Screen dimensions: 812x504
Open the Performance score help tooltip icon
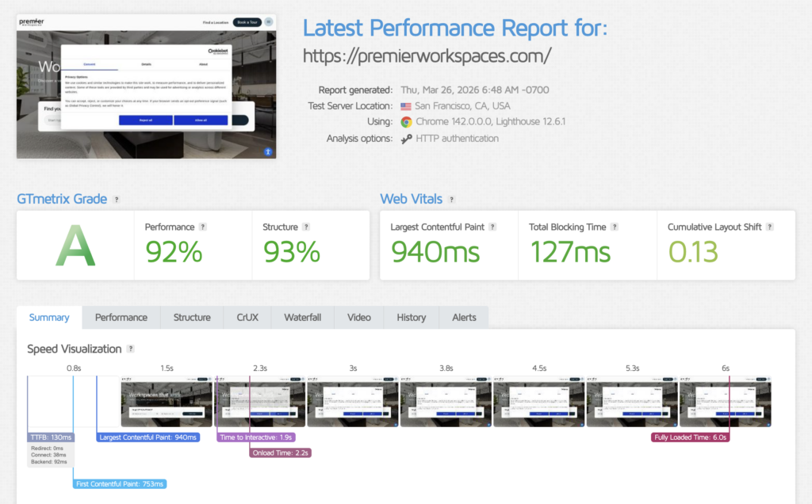203,227
